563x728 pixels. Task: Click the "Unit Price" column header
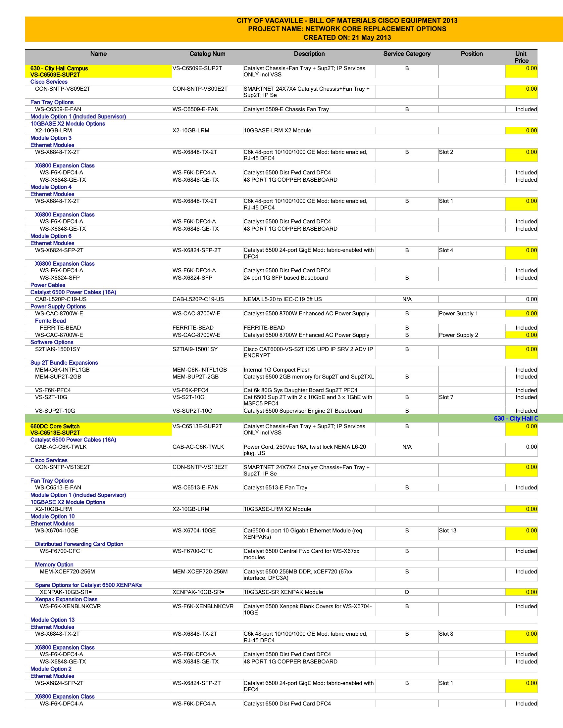pos(521,57)
